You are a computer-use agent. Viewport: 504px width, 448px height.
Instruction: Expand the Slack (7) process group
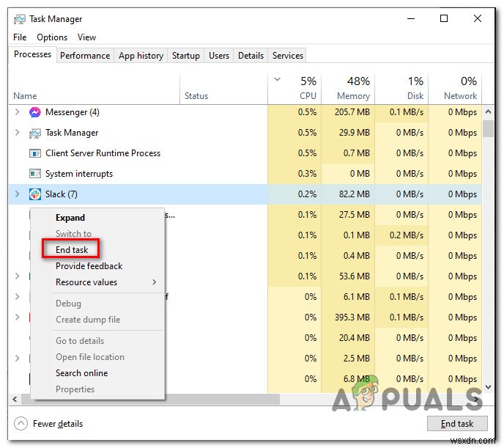point(18,194)
